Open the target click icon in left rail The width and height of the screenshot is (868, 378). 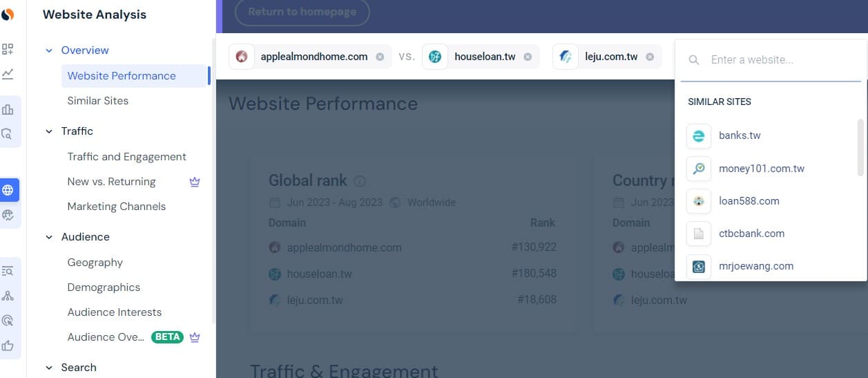[x=8, y=321]
